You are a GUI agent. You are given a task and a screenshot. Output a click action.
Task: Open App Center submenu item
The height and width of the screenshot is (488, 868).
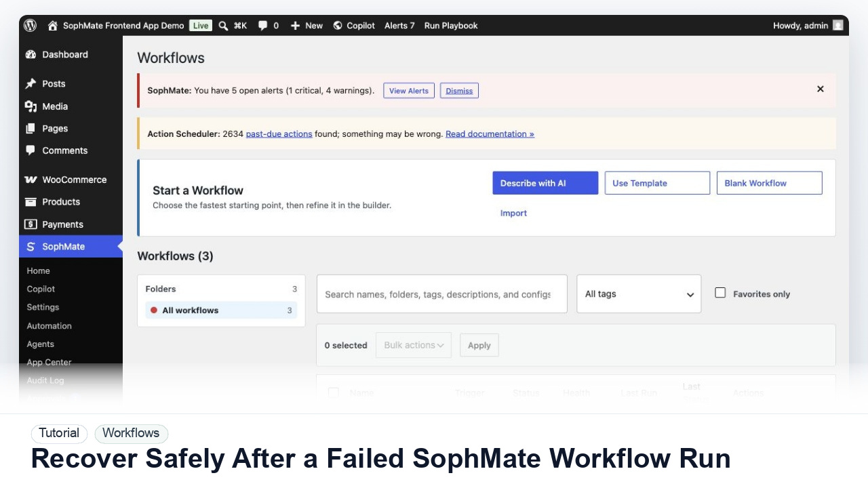point(49,362)
